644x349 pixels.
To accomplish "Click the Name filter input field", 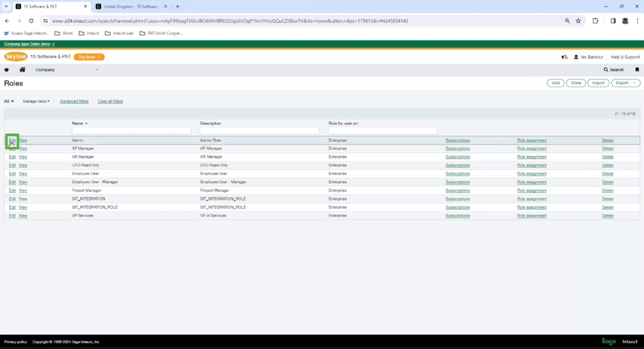I will (131, 131).
